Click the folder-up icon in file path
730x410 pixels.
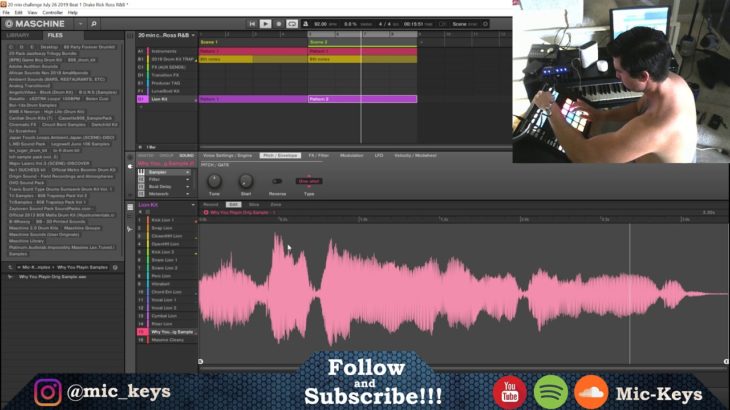(x=10, y=268)
